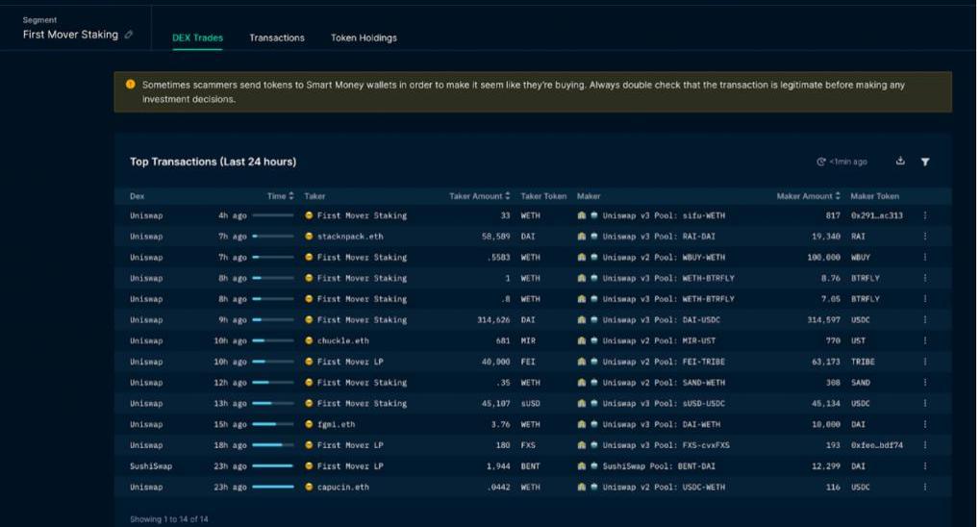This screenshot has height=527, width=980.
Task: Open the three-dot menu for the BENT-DAI row
Action: coord(925,466)
